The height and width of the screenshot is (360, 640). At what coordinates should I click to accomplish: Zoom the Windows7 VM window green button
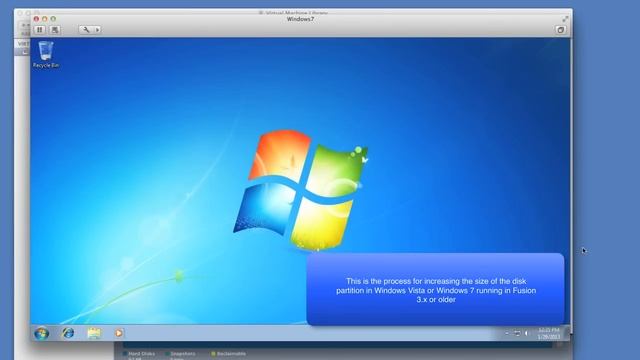tap(53, 19)
